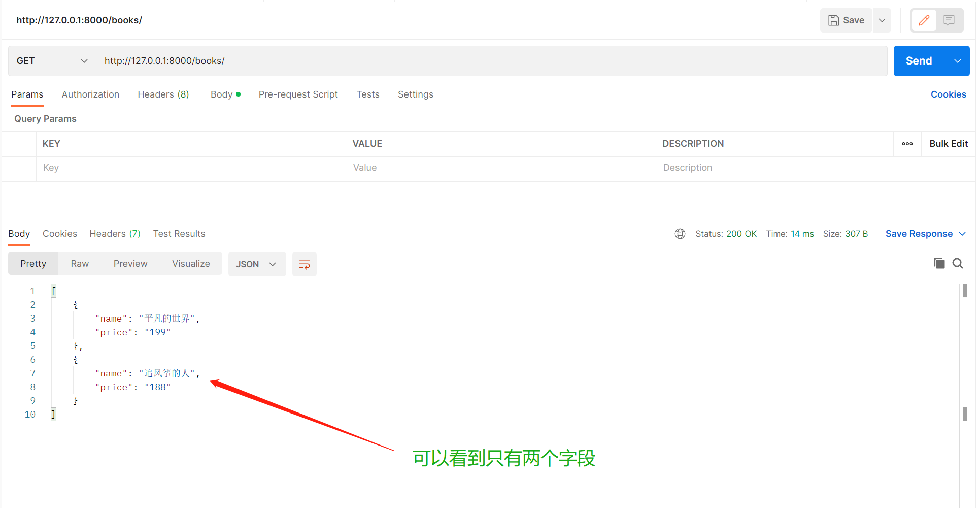Click the Time 14 ms label
Image resolution: width=980 pixels, height=508 pixels.
point(790,234)
